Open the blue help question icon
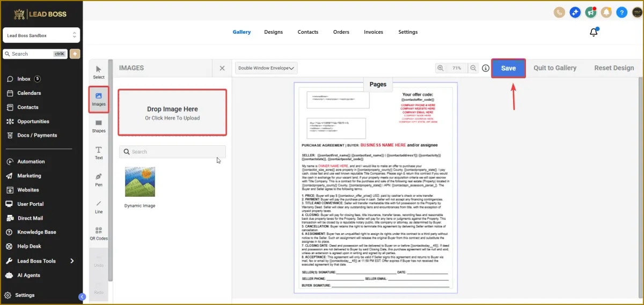The width and height of the screenshot is (644, 305). click(621, 12)
